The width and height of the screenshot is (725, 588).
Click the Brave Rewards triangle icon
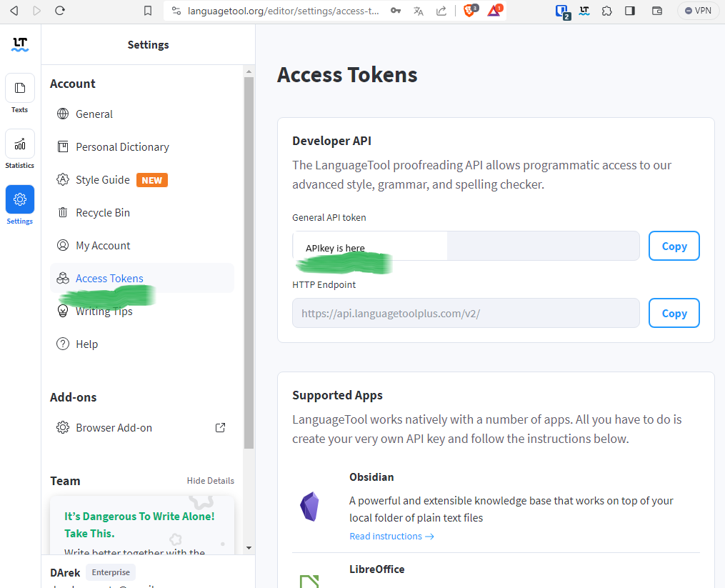[x=494, y=11]
